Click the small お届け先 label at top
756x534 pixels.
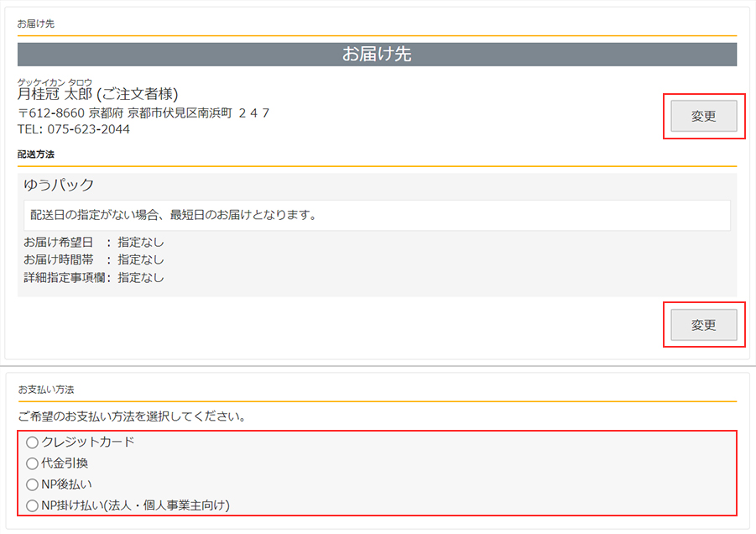coord(36,24)
